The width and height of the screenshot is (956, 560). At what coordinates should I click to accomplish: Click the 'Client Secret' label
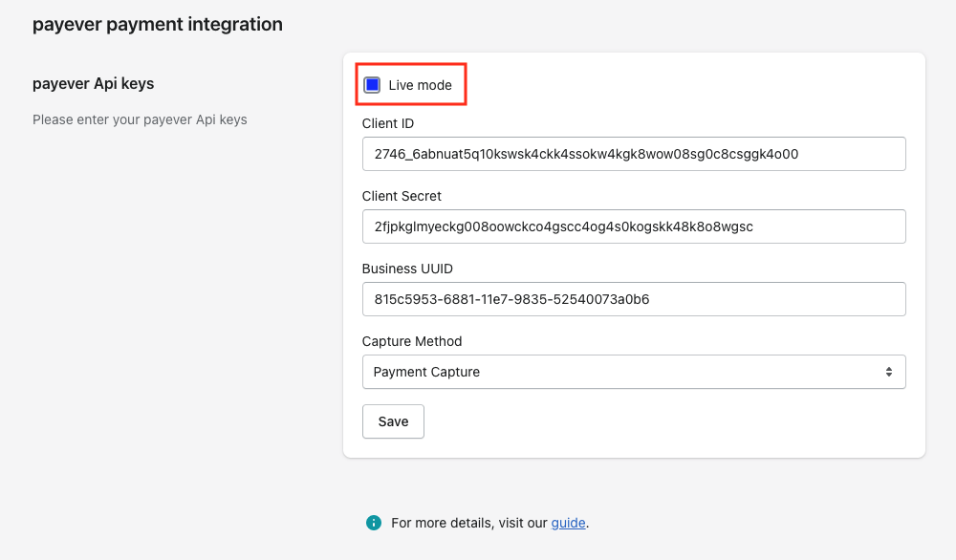click(x=402, y=196)
